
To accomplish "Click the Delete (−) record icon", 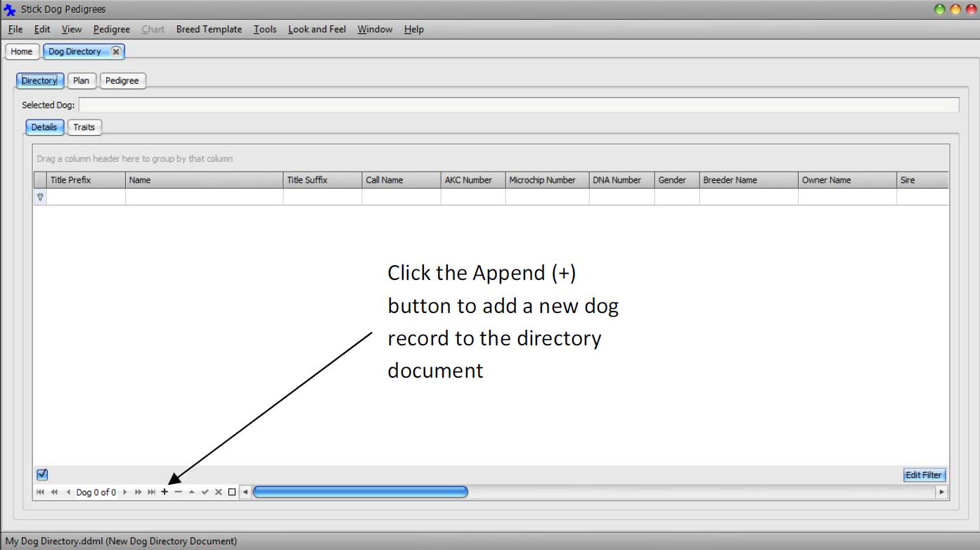I will point(178,492).
